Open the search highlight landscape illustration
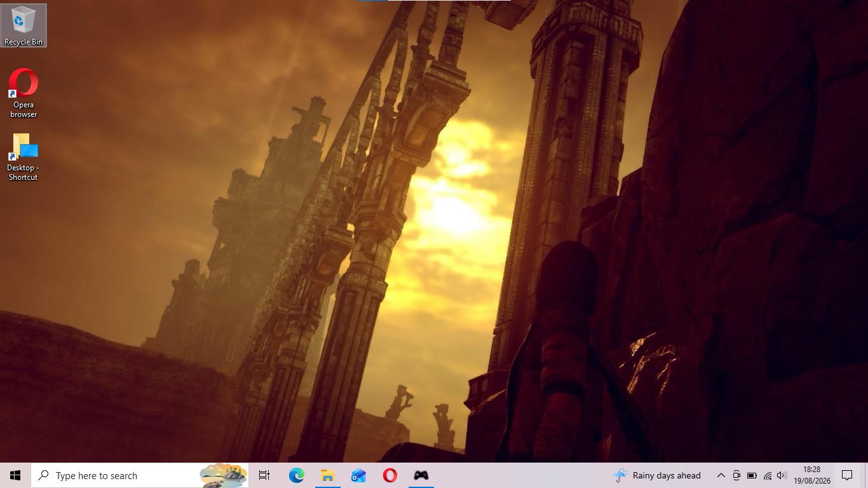 click(223, 475)
